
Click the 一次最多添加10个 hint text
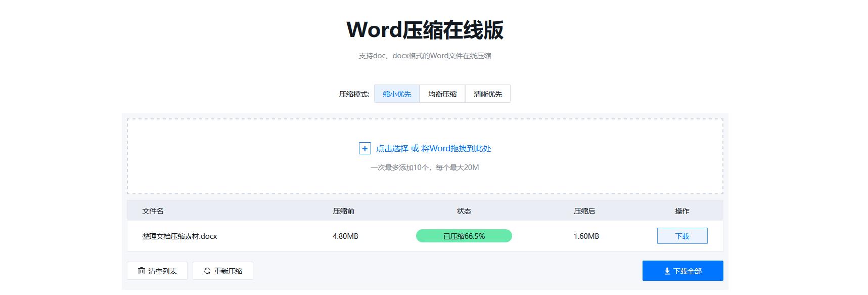point(425,167)
